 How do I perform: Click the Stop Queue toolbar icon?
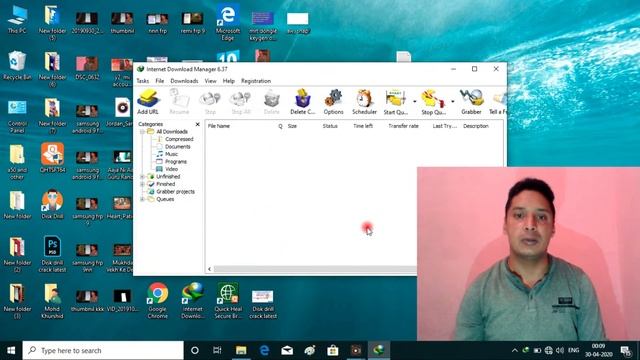(x=433, y=102)
